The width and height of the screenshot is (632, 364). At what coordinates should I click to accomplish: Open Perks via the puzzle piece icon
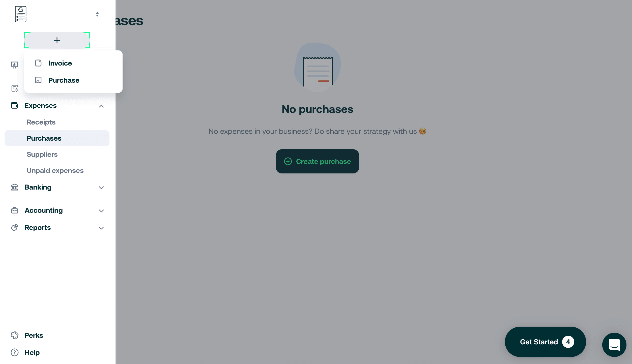(14, 335)
